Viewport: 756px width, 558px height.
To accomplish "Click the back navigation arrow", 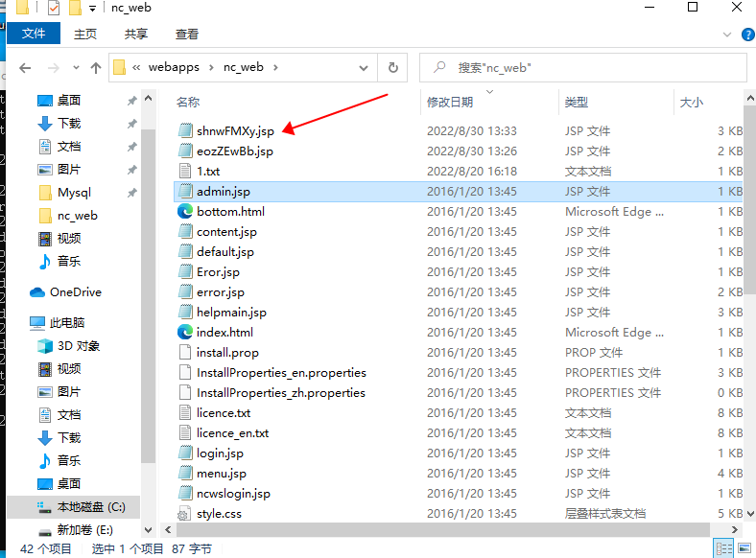I will [25, 68].
